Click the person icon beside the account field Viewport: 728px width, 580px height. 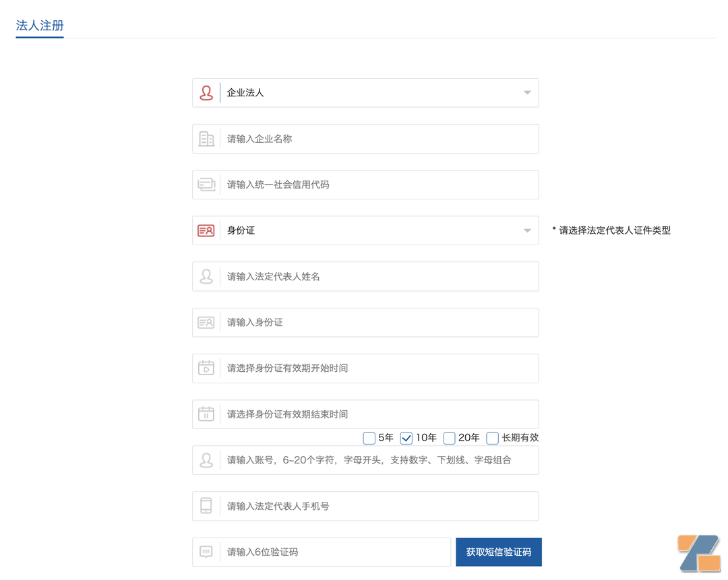pyautogui.click(x=206, y=460)
